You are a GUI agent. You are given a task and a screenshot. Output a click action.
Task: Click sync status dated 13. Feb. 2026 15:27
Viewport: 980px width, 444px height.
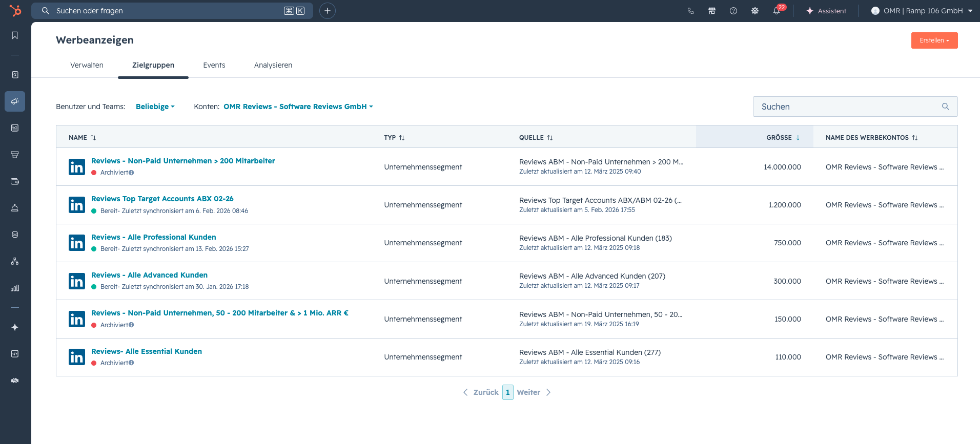pyautogui.click(x=175, y=249)
